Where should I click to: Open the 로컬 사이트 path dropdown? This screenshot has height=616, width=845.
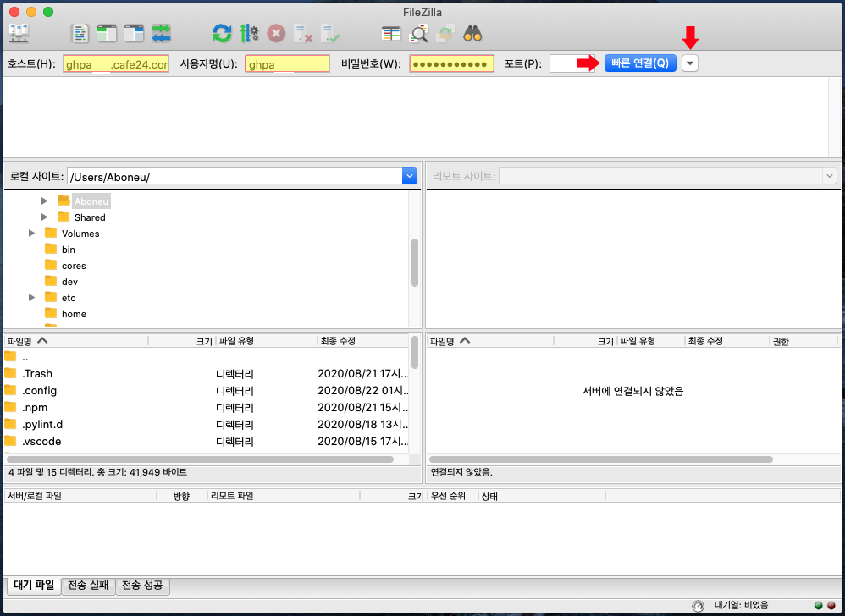click(x=410, y=176)
